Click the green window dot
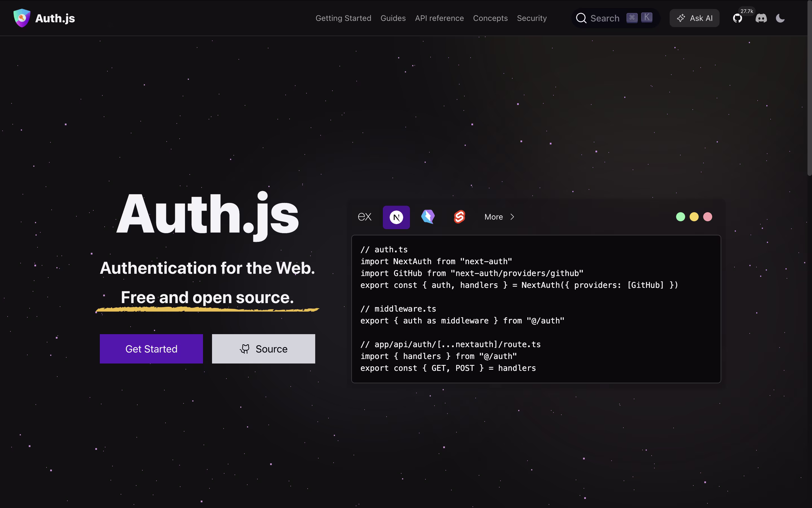Viewport: 812px width, 508px height. click(x=680, y=217)
